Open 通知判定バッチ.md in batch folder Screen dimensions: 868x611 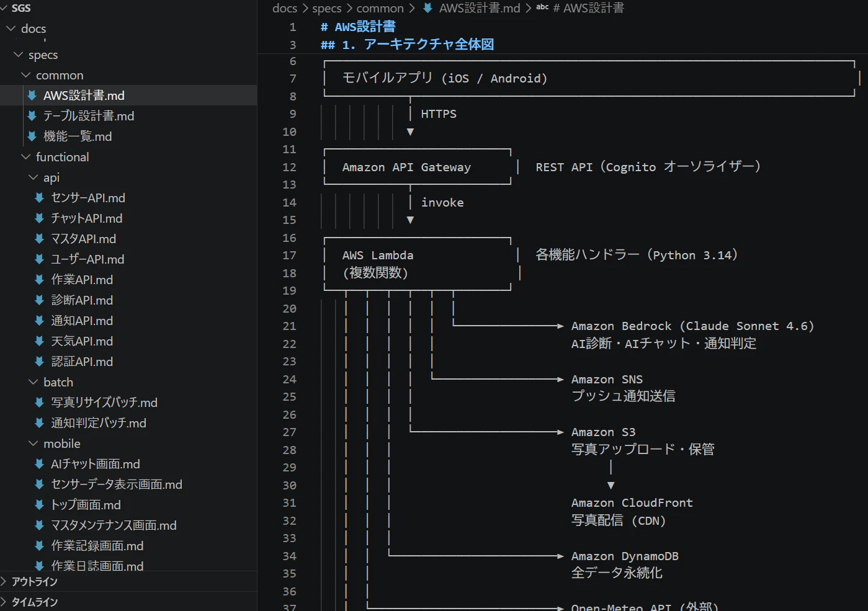point(99,423)
